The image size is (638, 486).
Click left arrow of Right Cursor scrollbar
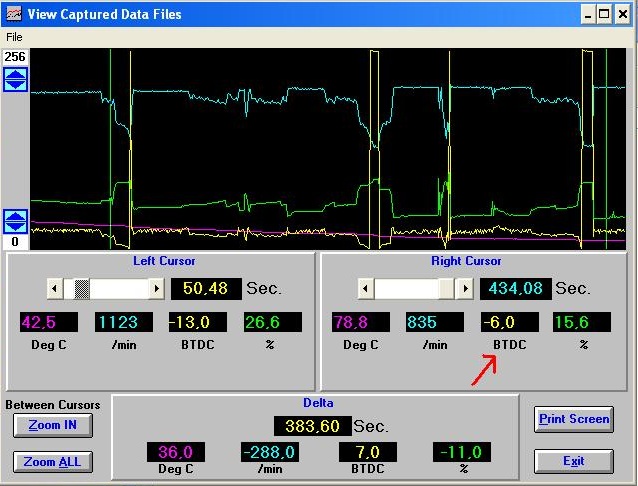(366, 289)
